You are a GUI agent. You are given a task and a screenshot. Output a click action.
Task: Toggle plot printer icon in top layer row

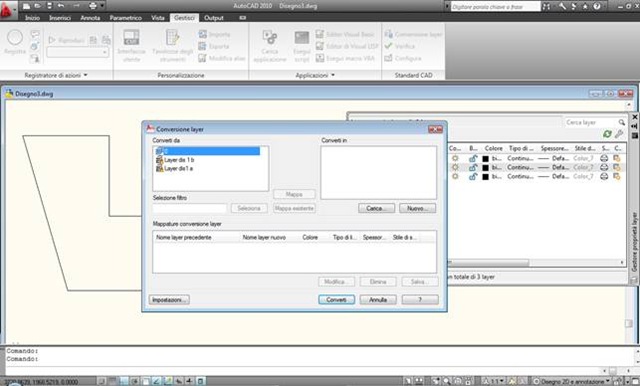click(x=604, y=158)
